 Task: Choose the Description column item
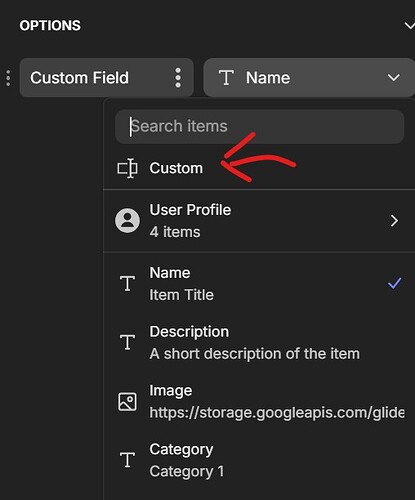(259, 343)
